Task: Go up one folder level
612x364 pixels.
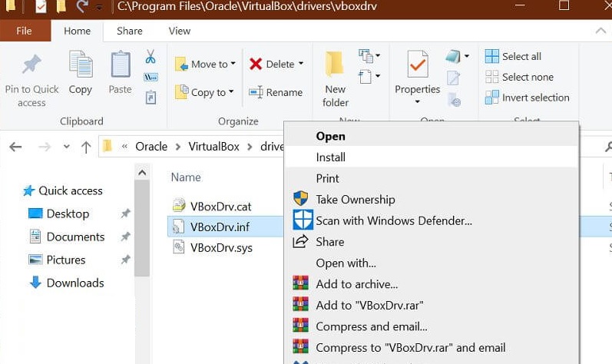Action: (86, 147)
